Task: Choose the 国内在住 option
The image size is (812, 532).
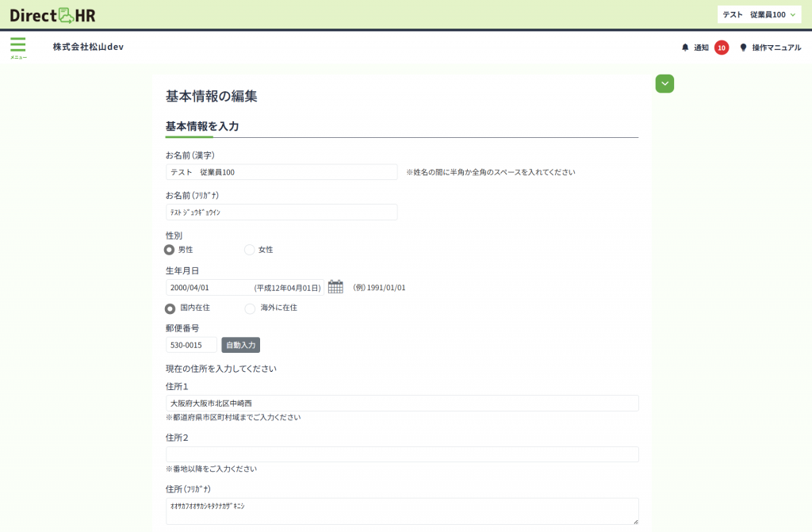Action: click(x=170, y=308)
